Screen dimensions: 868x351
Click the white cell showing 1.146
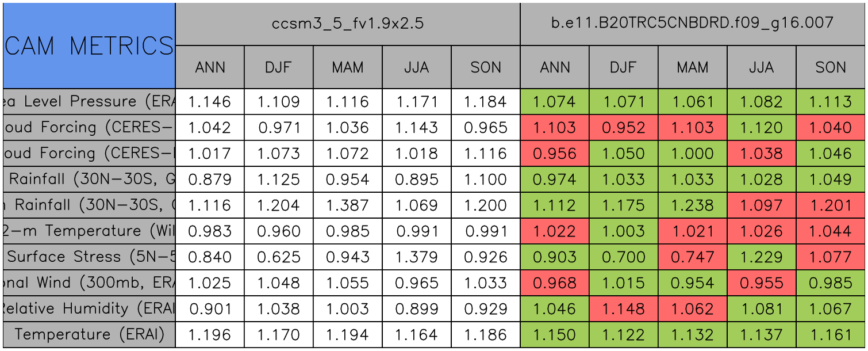tap(210, 102)
